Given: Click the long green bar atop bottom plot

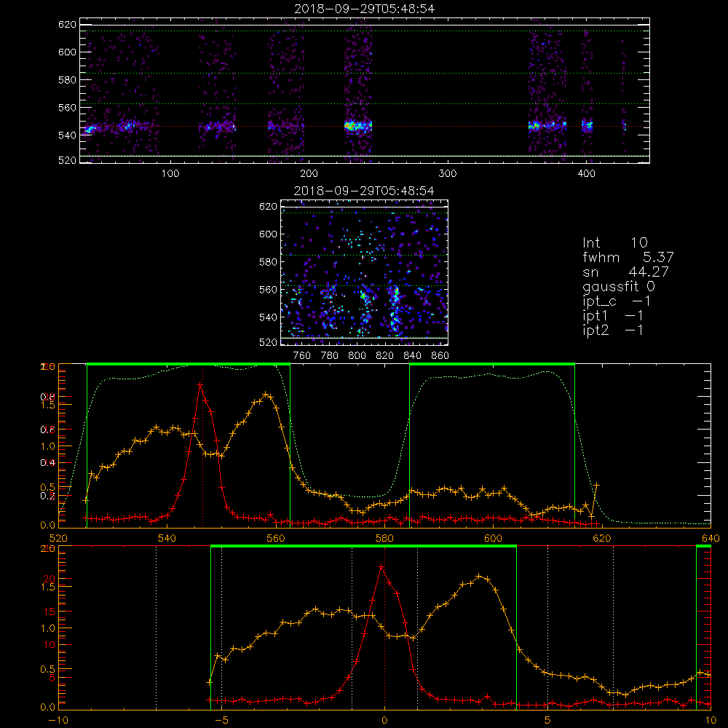Looking at the screenshot, I should (x=363, y=547).
